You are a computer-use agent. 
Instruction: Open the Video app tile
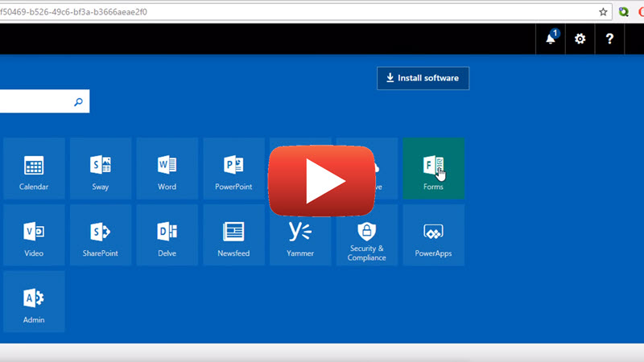pyautogui.click(x=34, y=235)
